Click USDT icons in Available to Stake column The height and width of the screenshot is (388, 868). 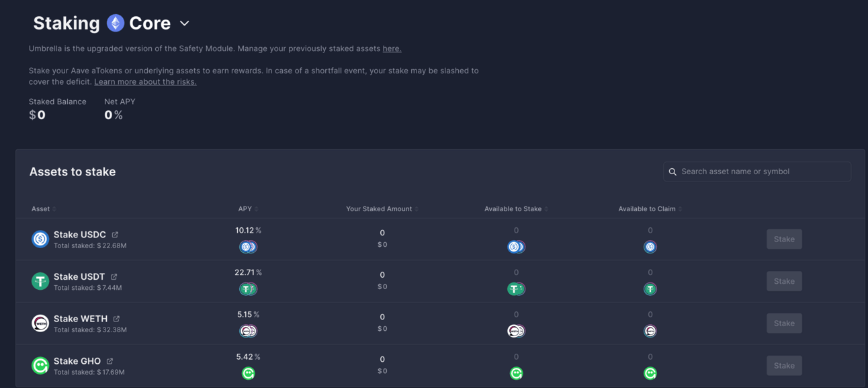(516, 289)
